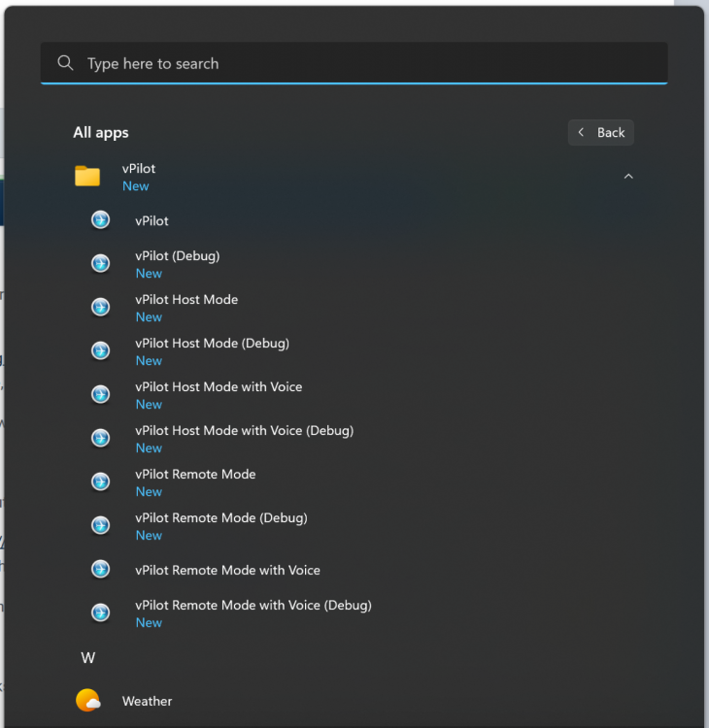Collapse the vPilot folder using the chevron
This screenshot has width=709, height=728.
(x=628, y=177)
